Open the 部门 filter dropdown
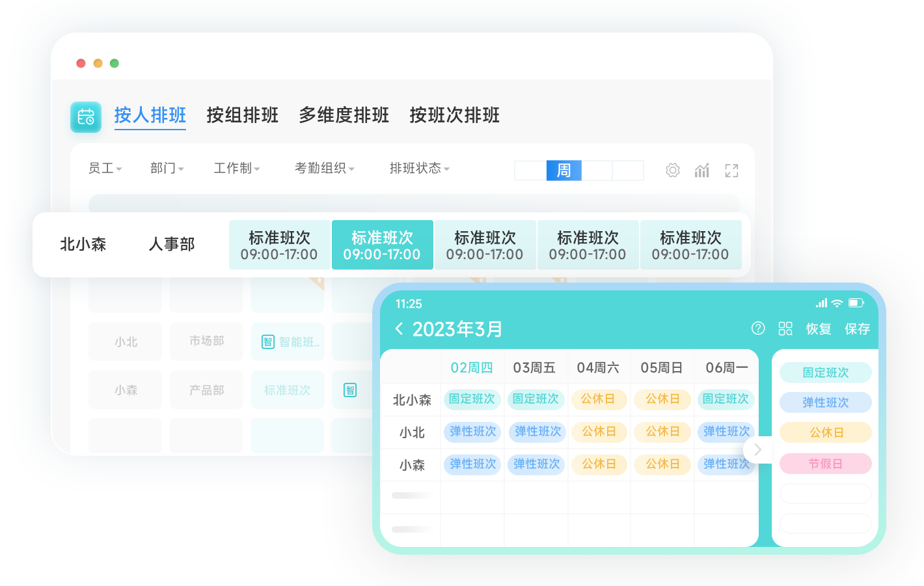Image resolution: width=924 pixels, height=586 pixels. click(167, 169)
